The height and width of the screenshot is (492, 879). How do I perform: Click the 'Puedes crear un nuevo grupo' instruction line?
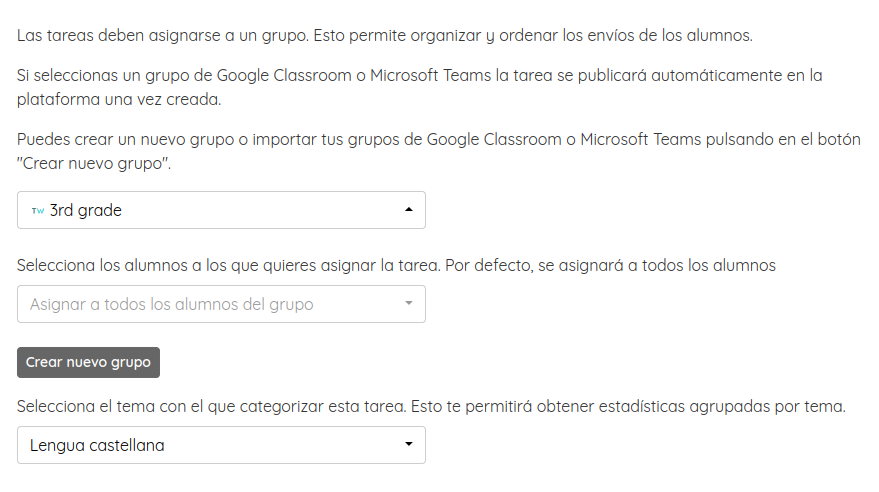(438, 139)
